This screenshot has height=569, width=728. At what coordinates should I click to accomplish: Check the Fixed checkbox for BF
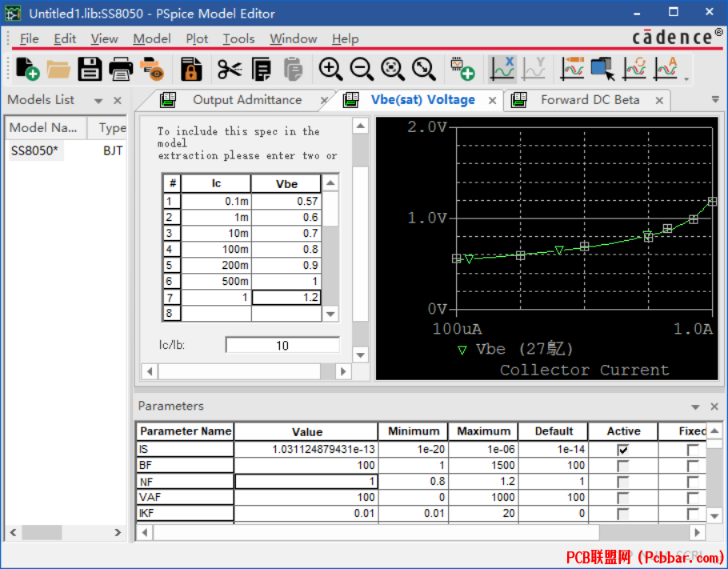(693, 466)
